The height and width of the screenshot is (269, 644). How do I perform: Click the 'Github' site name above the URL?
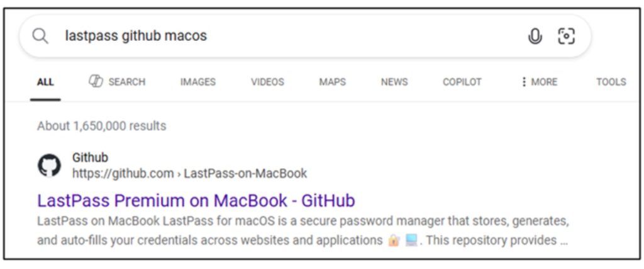[x=90, y=157]
